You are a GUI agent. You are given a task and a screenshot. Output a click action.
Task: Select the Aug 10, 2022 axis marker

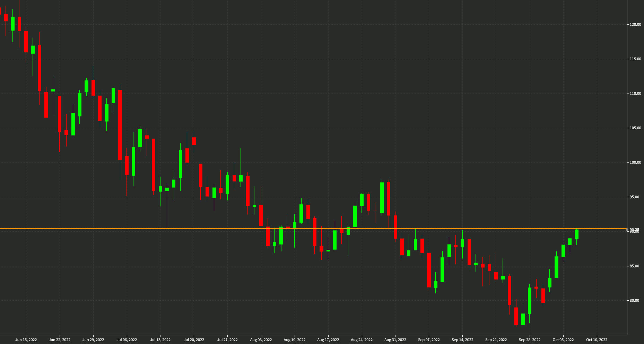click(295, 340)
